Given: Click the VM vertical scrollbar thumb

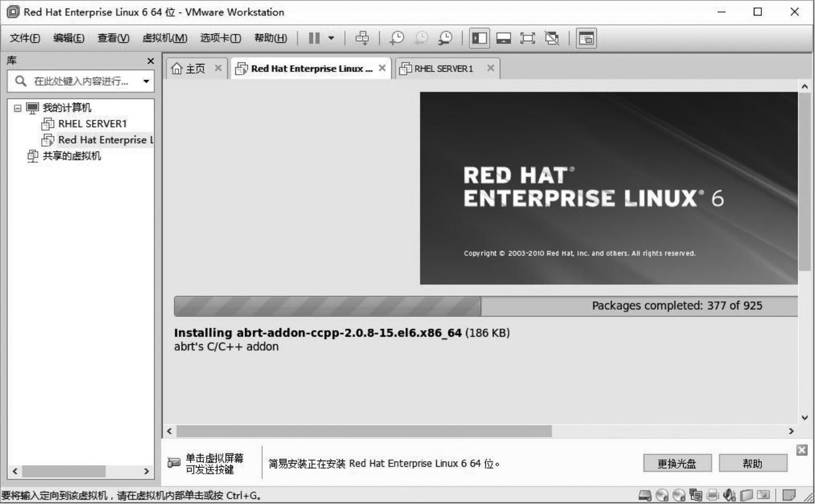Looking at the screenshot, I should [805, 180].
